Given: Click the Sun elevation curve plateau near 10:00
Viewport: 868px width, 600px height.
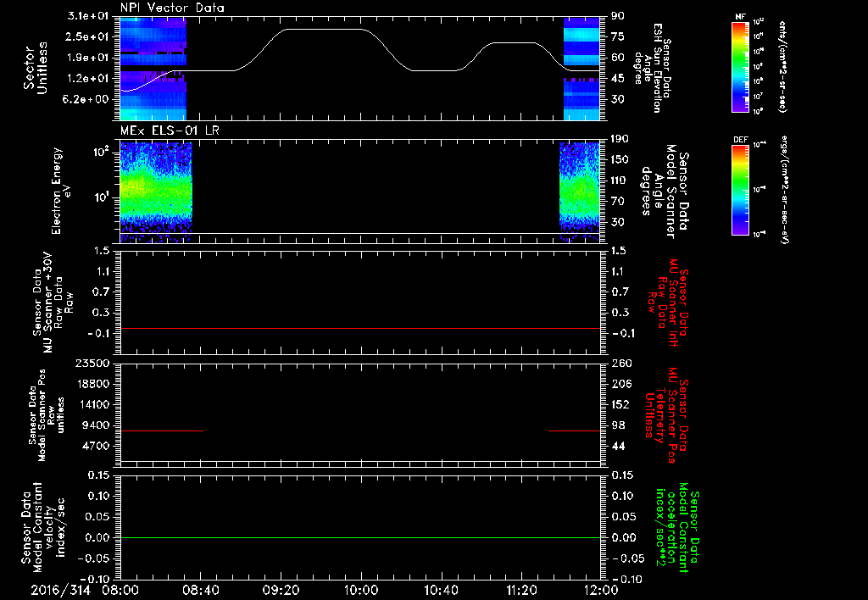Looking at the screenshot, I should [324, 30].
